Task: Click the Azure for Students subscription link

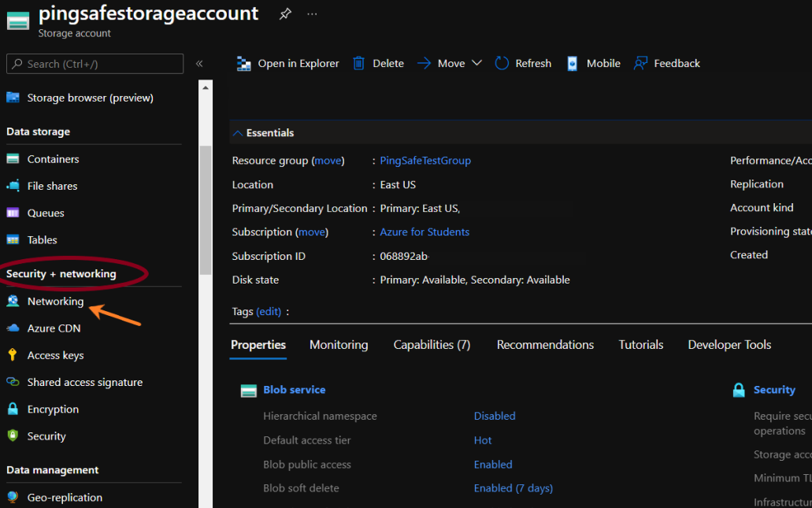Action: (425, 232)
